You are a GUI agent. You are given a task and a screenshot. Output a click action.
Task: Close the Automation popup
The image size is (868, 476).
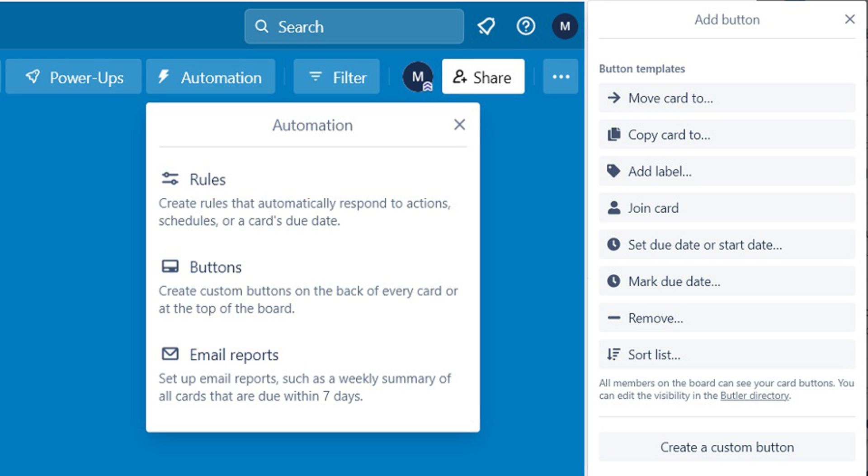(459, 125)
